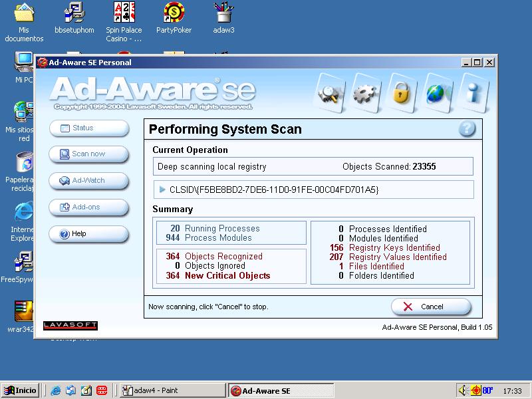Click "Ad-Aware SE Personal, Build 1.05" text
This screenshot has width=532, height=399.
coord(437,327)
